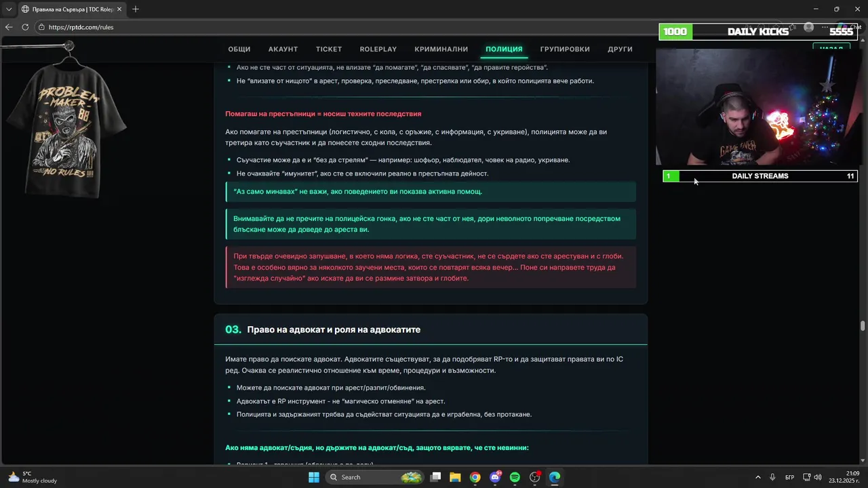Open network settings tray icon
Viewport: 868px width, 488px height.
(807, 477)
